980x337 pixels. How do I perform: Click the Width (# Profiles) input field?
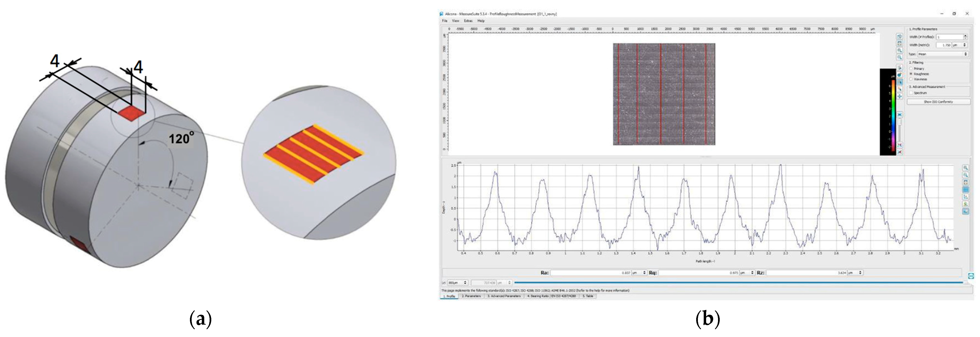pos(949,37)
